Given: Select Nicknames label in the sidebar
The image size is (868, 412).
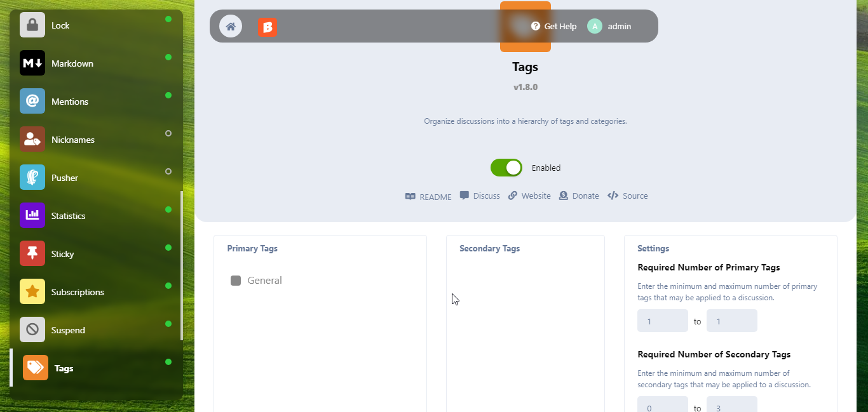Looking at the screenshot, I should click(73, 140).
